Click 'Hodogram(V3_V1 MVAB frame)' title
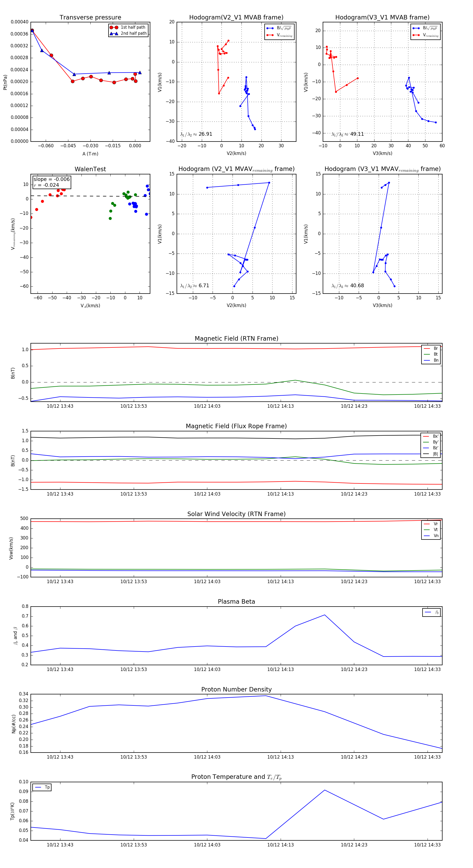The width and height of the screenshot is (473, 868). coord(382,18)
